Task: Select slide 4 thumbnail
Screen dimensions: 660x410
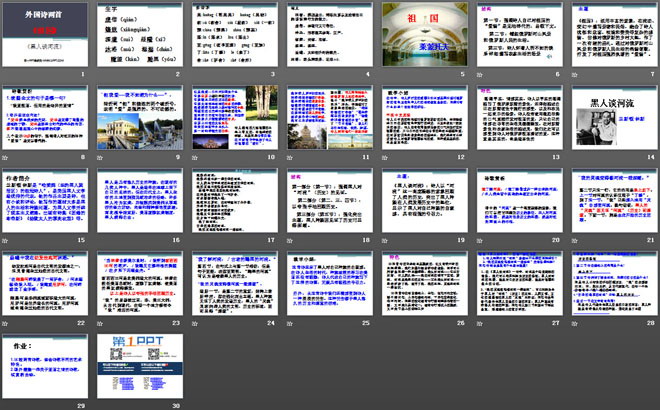Action: pyautogui.click(x=330, y=35)
